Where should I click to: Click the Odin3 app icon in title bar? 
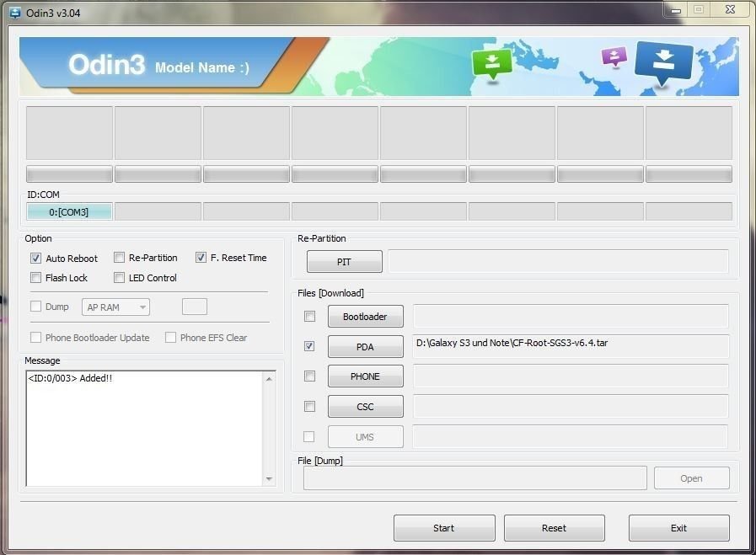coord(15,13)
